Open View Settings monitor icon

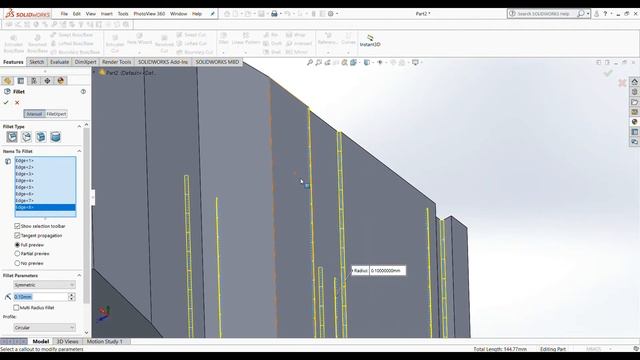(x=415, y=62)
